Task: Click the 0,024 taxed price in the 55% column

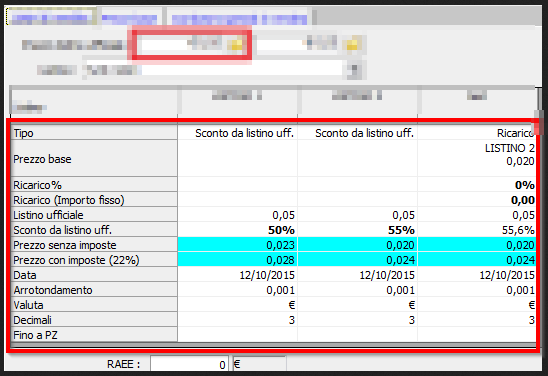Action: coord(358,260)
